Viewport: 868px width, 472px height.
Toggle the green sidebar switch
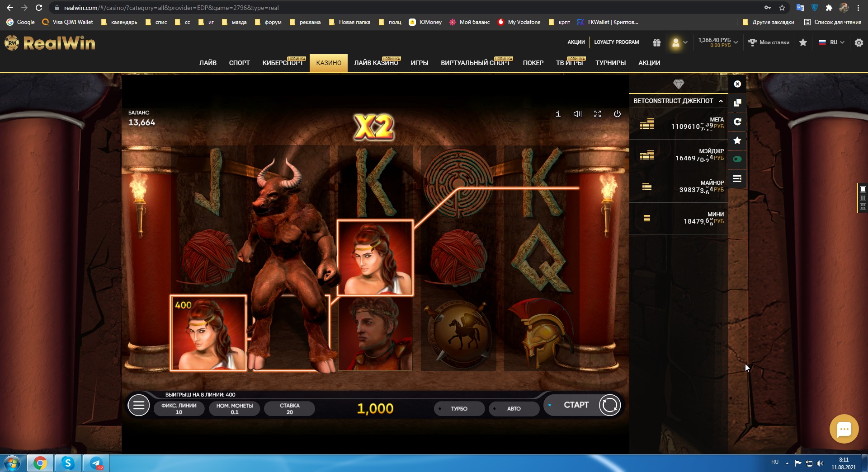pyautogui.click(x=737, y=159)
